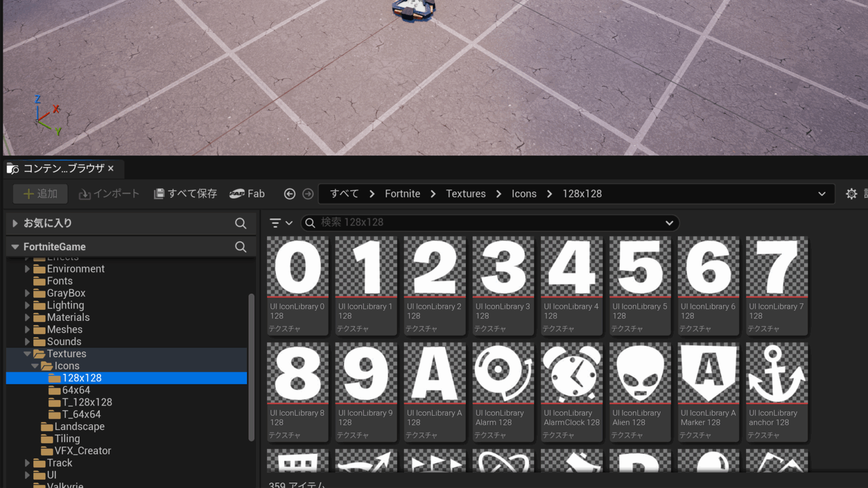Screen dimensions: 868x488
Task: Expand the お気に入り favorites section
Action: point(15,223)
